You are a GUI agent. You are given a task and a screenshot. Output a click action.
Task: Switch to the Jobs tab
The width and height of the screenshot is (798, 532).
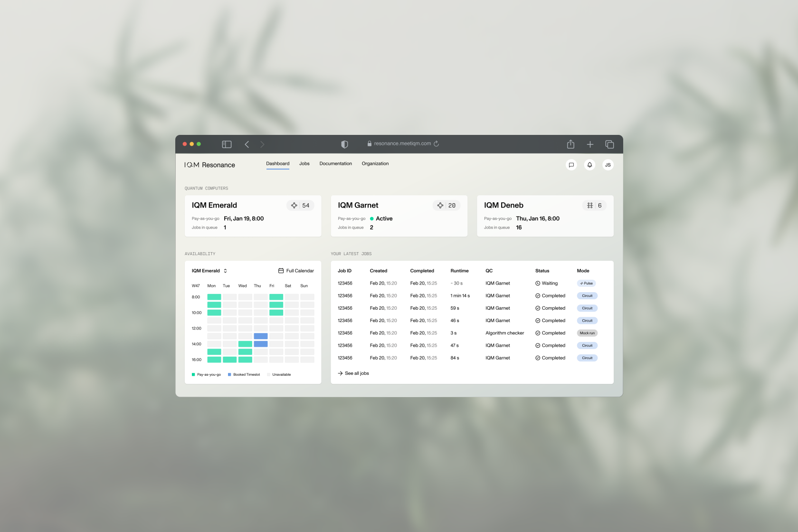point(304,163)
